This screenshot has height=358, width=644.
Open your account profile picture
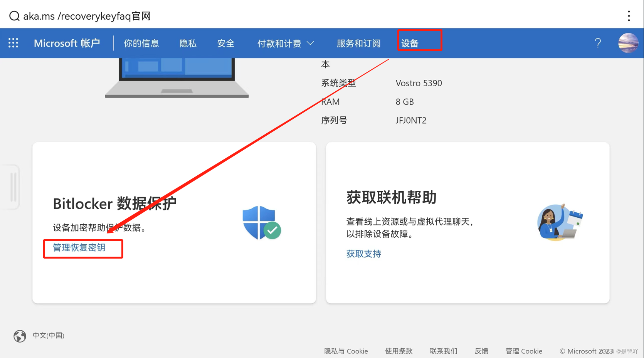pyautogui.click(x=628, y=43)
